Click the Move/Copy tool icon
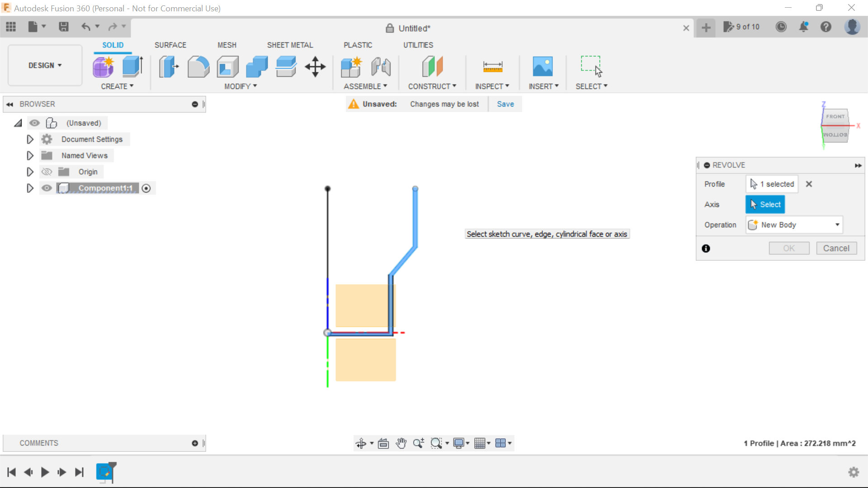Screen dimensions: 868x488 point(316,66)
